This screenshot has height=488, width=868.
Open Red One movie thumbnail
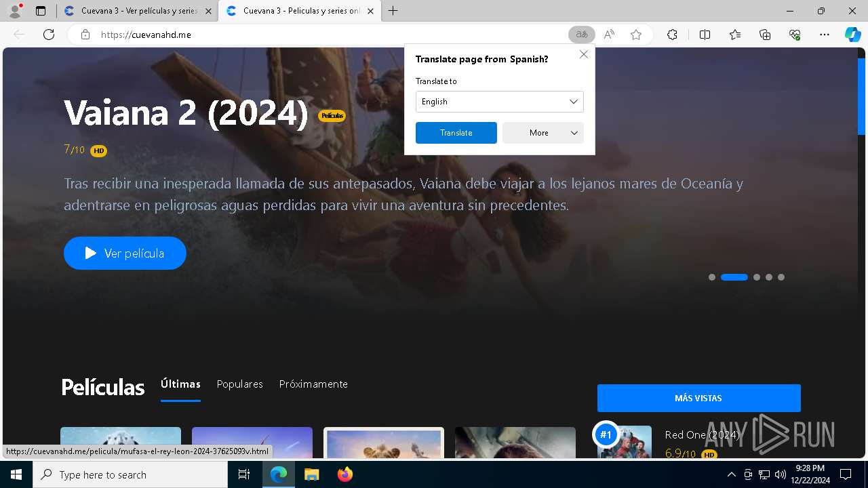624,442
